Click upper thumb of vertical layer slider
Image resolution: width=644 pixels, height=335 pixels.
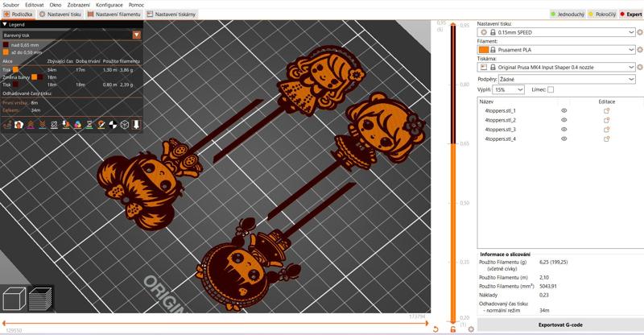[x=453, y=25]
